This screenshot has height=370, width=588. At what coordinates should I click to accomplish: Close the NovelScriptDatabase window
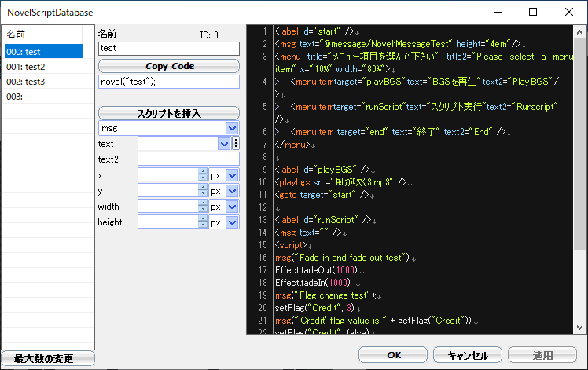coord(569,12)
